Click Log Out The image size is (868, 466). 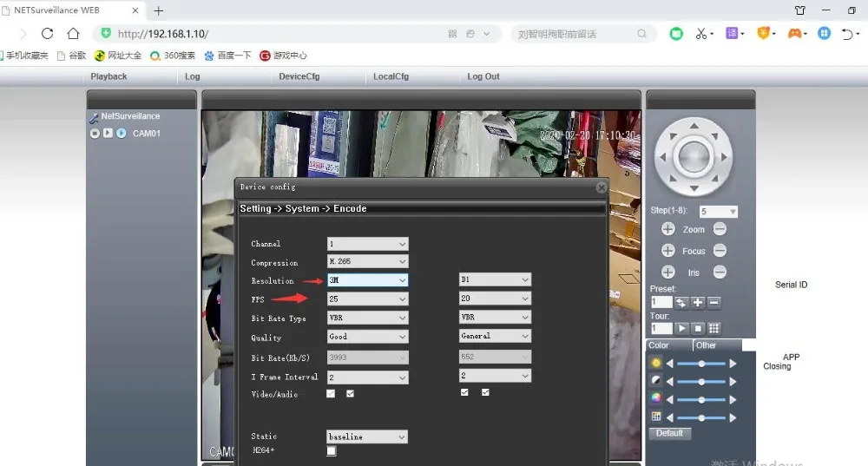(x=483, y=76)
